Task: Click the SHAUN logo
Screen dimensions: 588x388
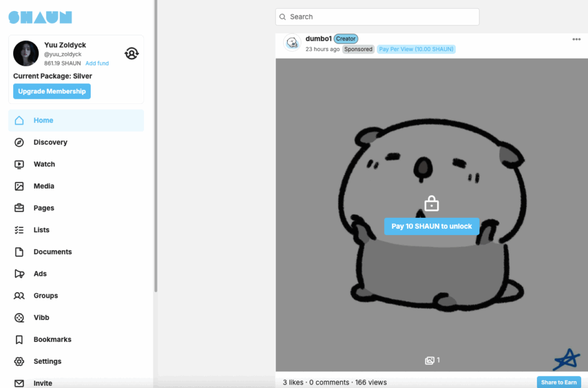Action: tap(40, 17)
